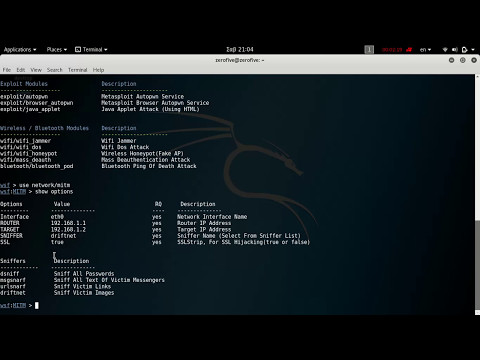Click the text Sniff Victim Links
480x360 pixels.
[x=82, y=287]
